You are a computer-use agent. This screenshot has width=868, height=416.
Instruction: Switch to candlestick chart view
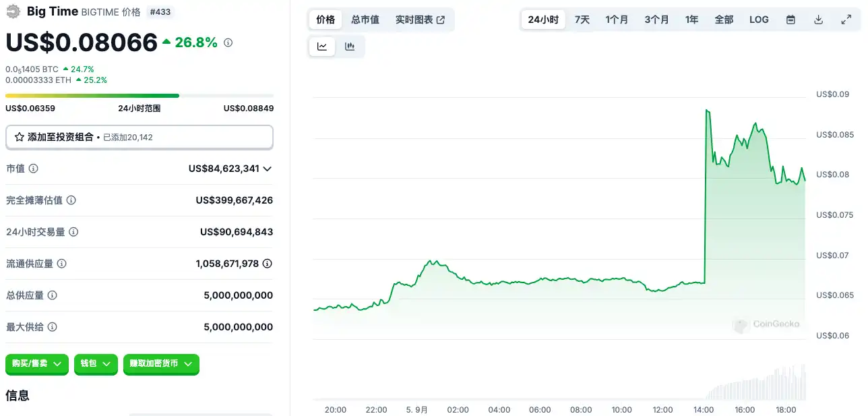pyautogui.click(x=350, y=47)
